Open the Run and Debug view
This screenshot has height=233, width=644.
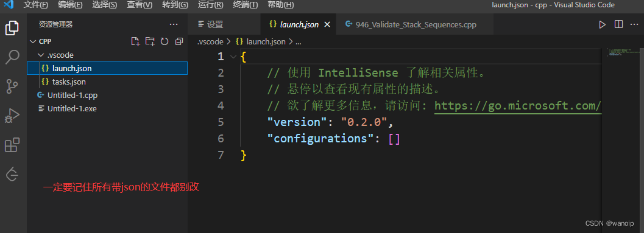[12, 116]
